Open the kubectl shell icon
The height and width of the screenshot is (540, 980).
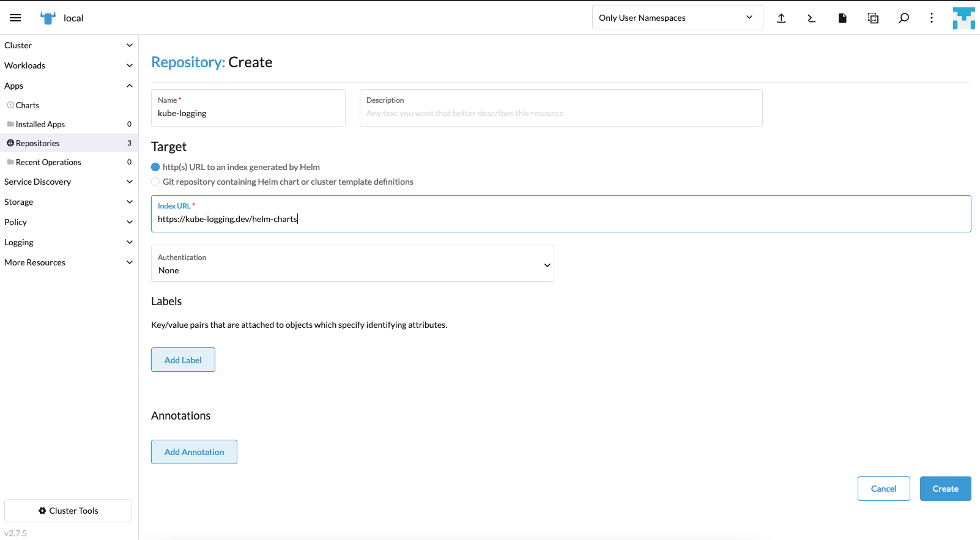click(x=812, y=18)
